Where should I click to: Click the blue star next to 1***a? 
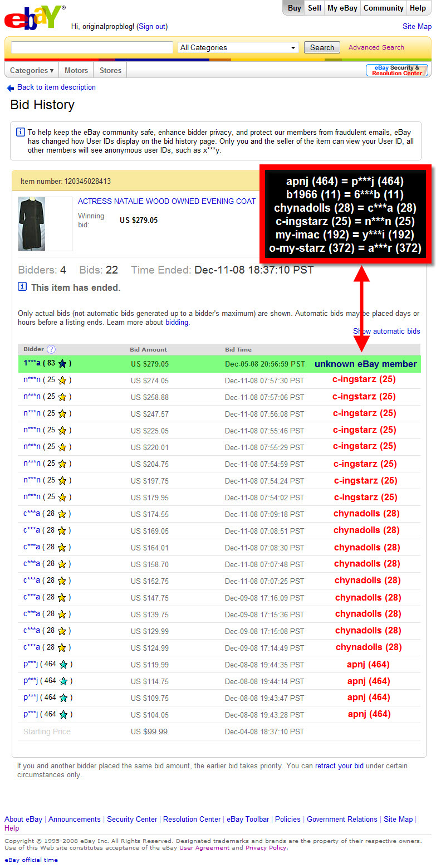62,364
